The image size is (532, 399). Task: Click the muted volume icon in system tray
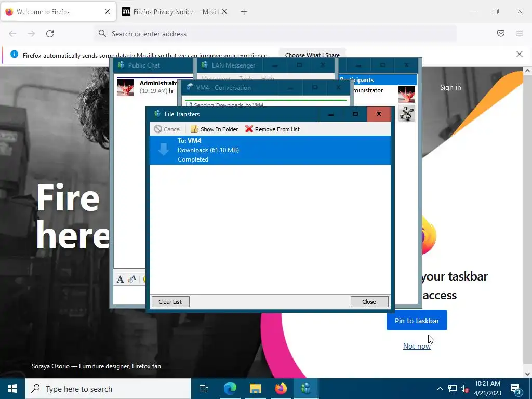point(464,389)
